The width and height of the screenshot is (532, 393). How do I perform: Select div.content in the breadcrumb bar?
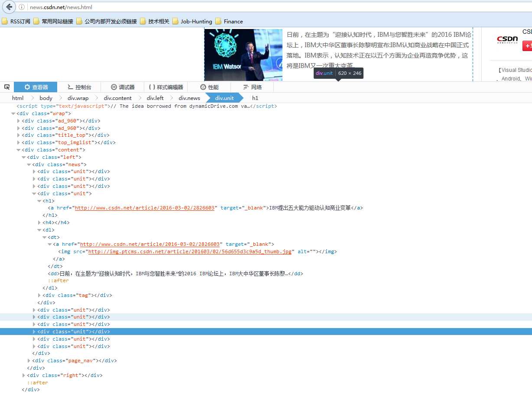coord(118,98)
